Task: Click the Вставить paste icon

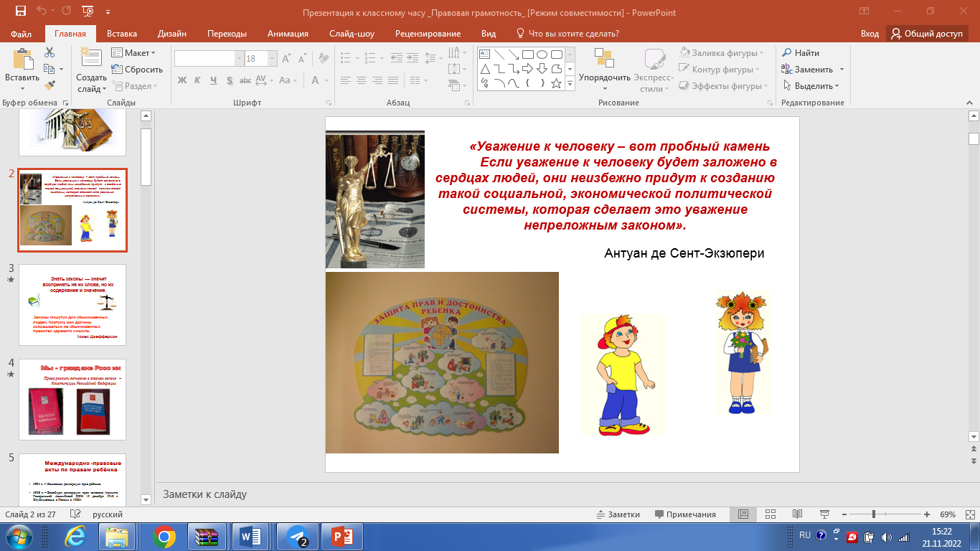Action: coord(22,60)
